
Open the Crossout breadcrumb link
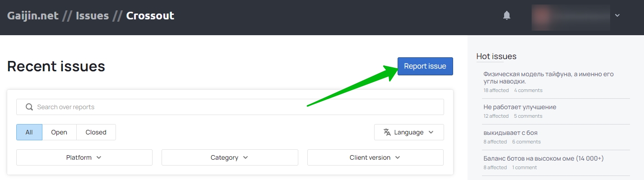coord(150,16)
